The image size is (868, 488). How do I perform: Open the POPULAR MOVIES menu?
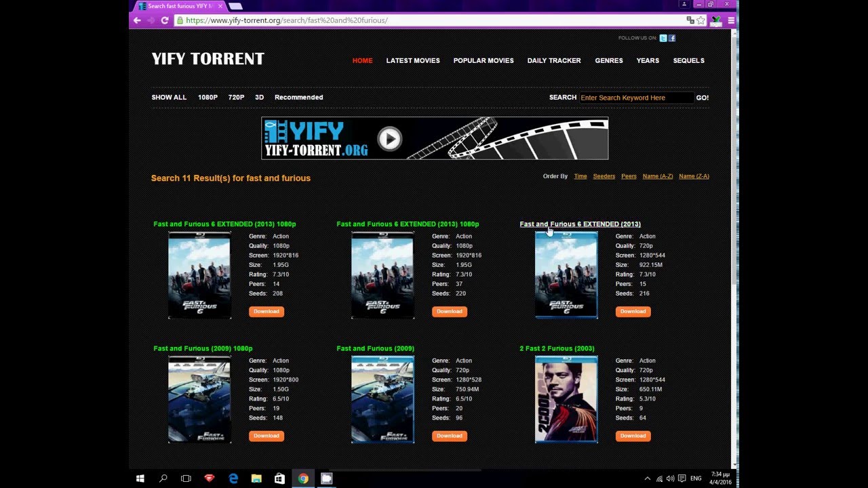pyautogui.click(x=484, y=60)
